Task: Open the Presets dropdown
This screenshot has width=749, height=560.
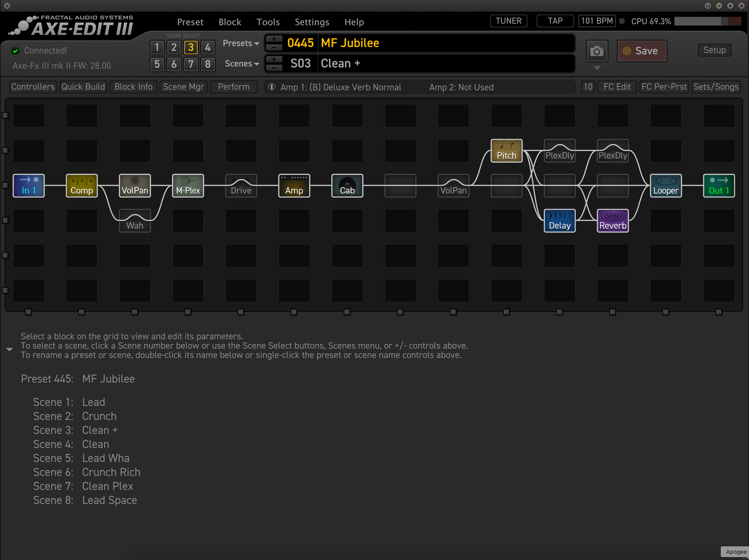Action: tap(241, 44)
